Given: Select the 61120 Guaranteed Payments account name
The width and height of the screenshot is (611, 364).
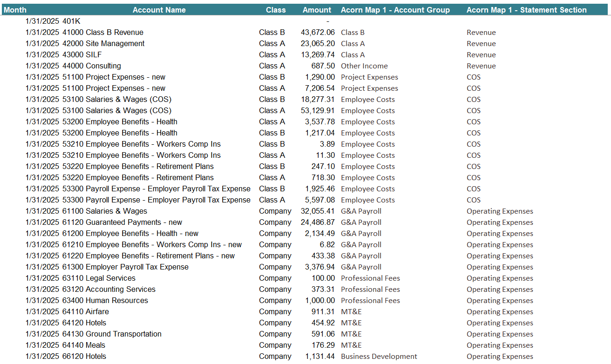Looking at the screenshot, I should point(121,222).
